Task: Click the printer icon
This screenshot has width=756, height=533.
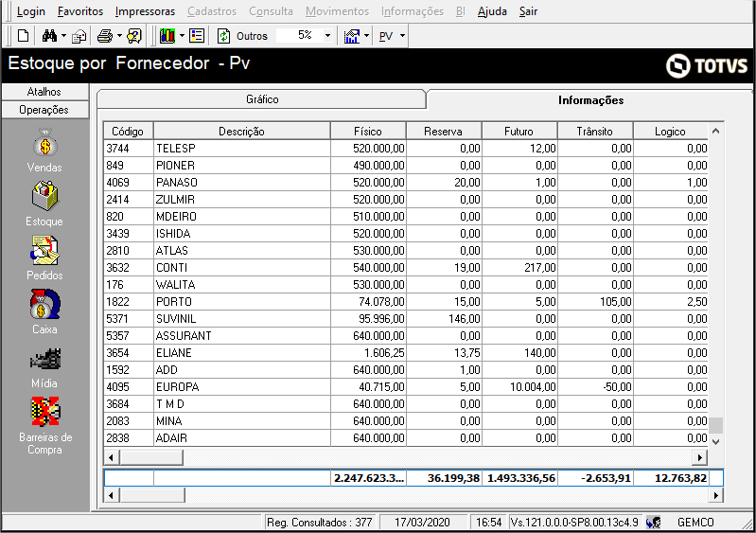Action: pyautogui.click(x=105, y=36)
